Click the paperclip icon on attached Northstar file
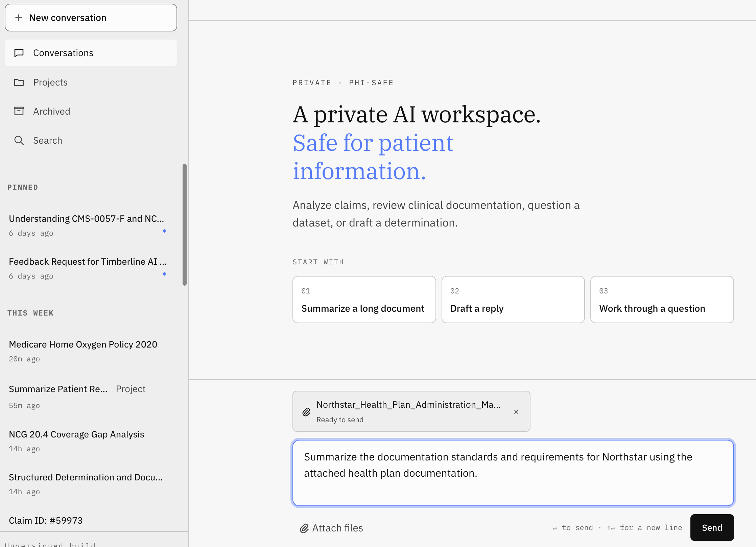756x547 pixels. [x=306, y=412]
